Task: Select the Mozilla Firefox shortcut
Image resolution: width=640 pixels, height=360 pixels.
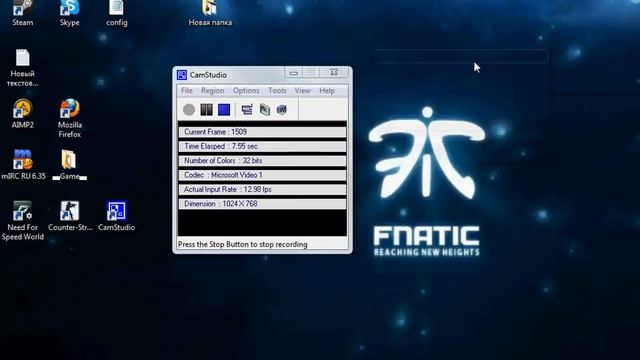Action: [x=70, y=118]
